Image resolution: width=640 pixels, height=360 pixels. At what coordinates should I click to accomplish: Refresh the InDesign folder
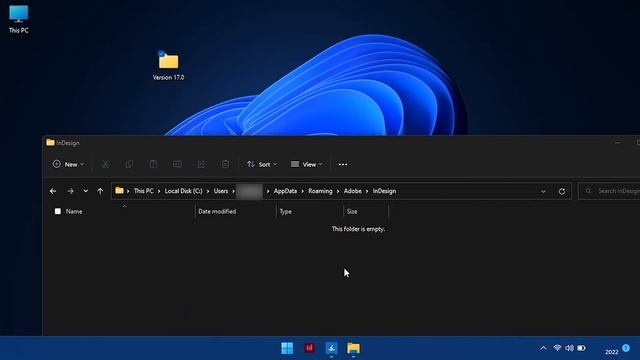562,191
